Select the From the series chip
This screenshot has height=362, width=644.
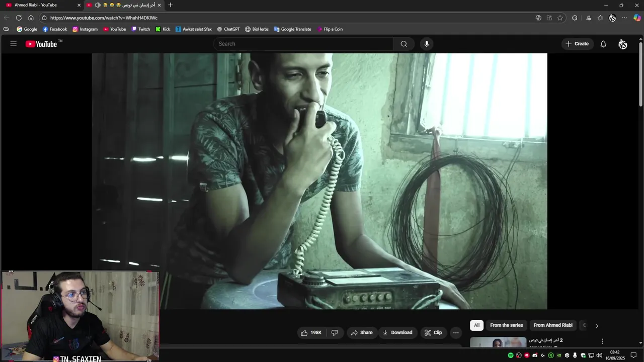coord(507,325)
